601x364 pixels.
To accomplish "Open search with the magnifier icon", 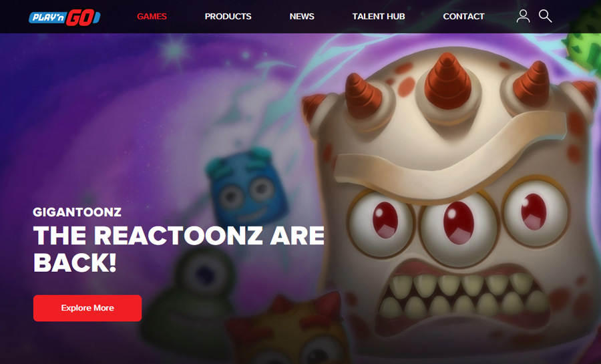I will coord(545,16).
